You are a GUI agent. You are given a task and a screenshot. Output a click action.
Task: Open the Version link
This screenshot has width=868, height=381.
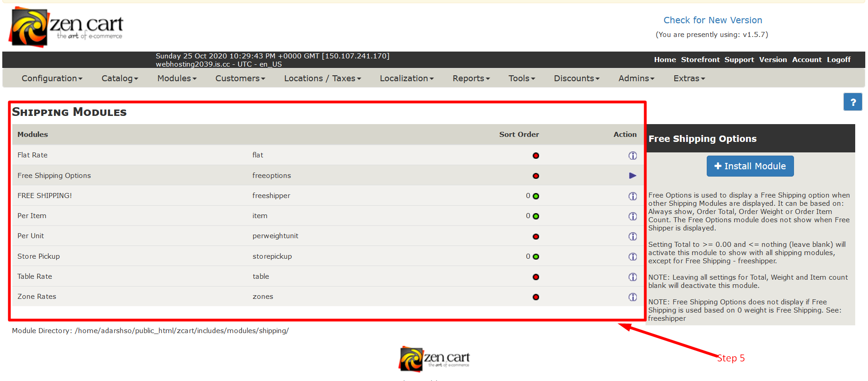[773, 60]
